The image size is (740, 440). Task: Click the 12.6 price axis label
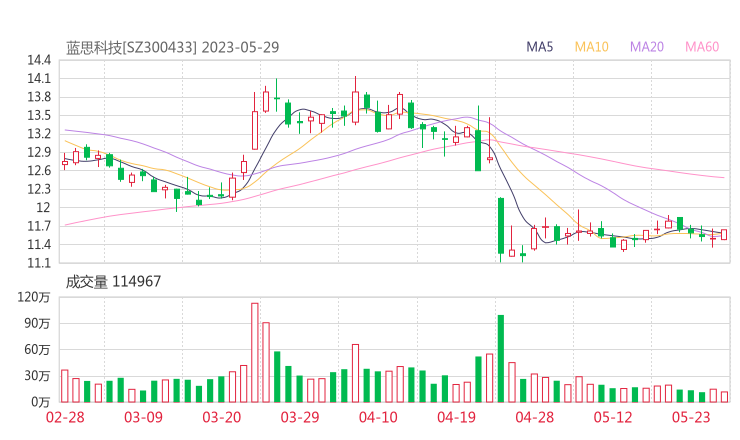(x=39, y=170)
